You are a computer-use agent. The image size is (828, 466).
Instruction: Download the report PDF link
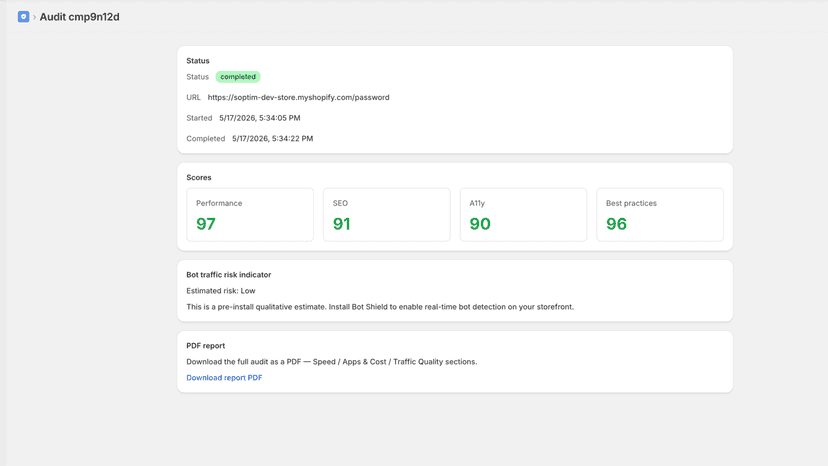[224, 378]
